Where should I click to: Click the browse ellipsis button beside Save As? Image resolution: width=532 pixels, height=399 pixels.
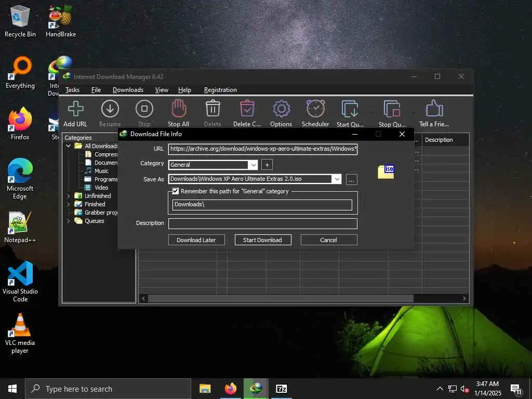(352, 179)
